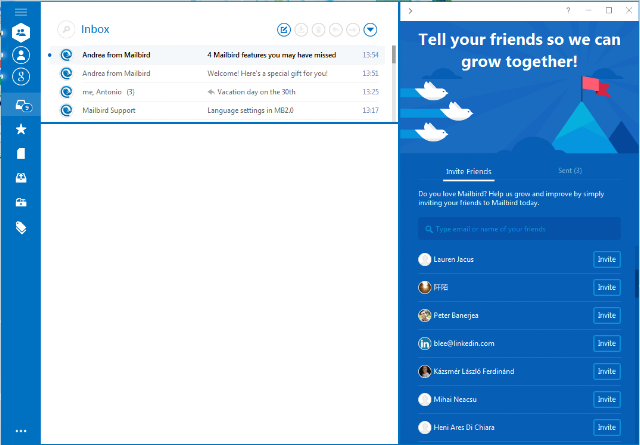
Task: Invite Peter Banerjea
Action: (x=607, y=315)
